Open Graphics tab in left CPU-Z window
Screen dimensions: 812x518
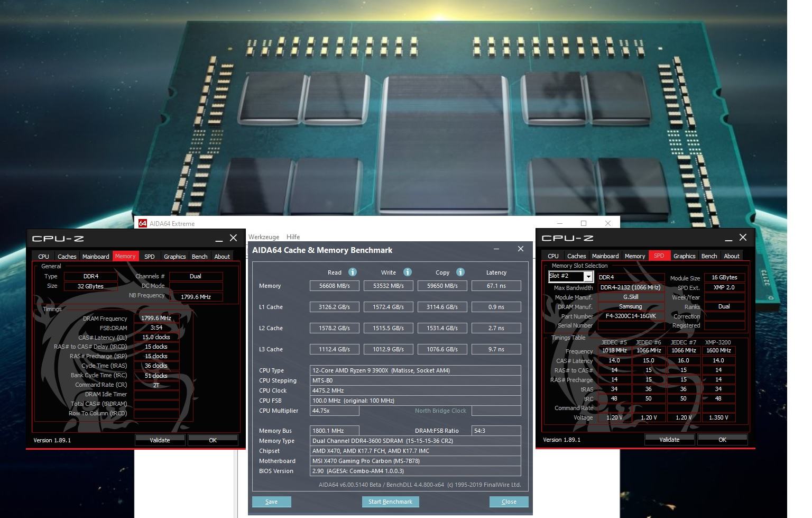pyautogui.click(x=174, y=256)
